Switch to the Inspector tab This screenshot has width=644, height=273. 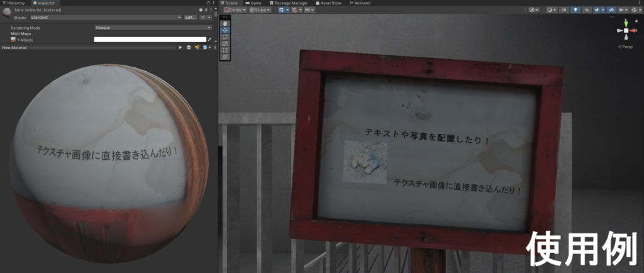(x=46, y=3)
